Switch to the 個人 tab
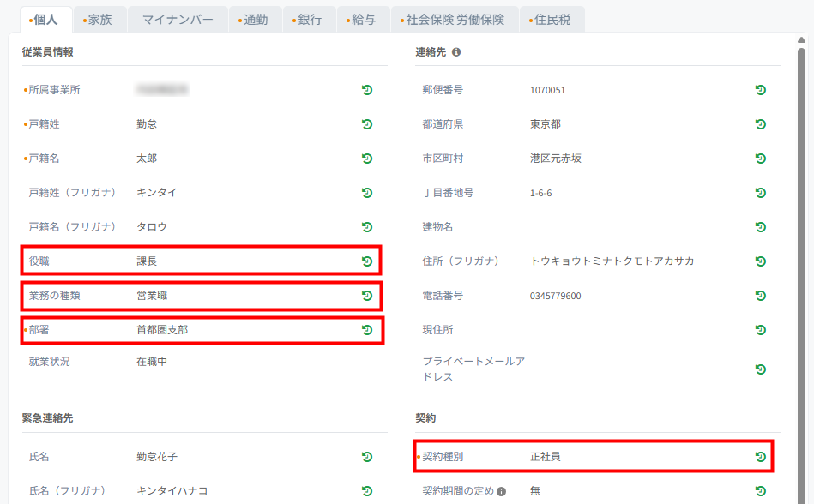Screen dimensions: 814x504 pyautogui.click(x=45, y=20)
